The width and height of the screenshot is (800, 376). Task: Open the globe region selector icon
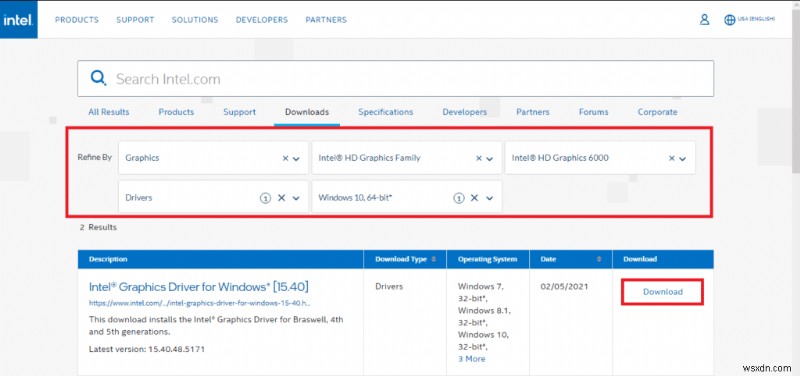point(730,19)
